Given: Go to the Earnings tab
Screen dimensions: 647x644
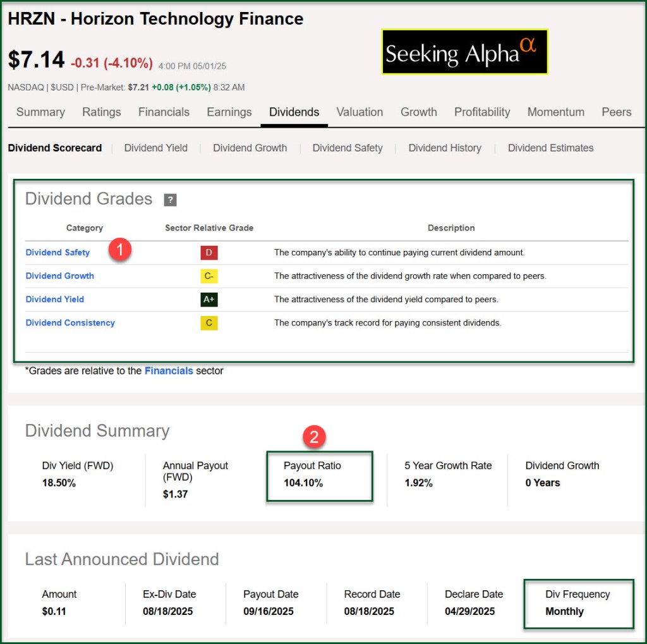Looking at the screenshot, I should pos(229,112).
